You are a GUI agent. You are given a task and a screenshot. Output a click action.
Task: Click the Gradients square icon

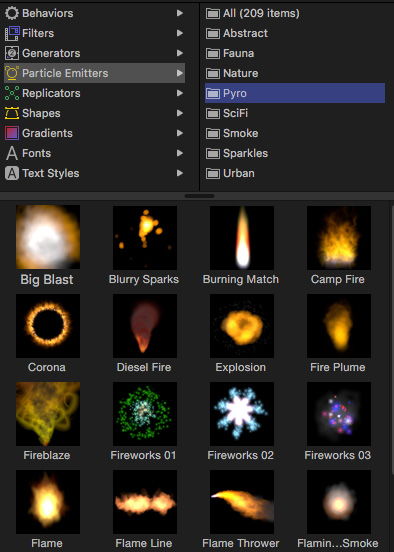click(x=12, y=133)
